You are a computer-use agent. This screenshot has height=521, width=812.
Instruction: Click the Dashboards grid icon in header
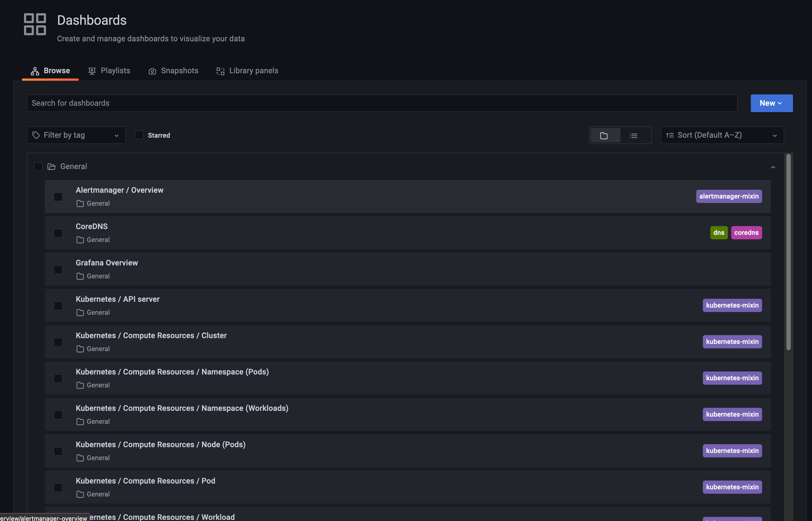coord(35,24)
